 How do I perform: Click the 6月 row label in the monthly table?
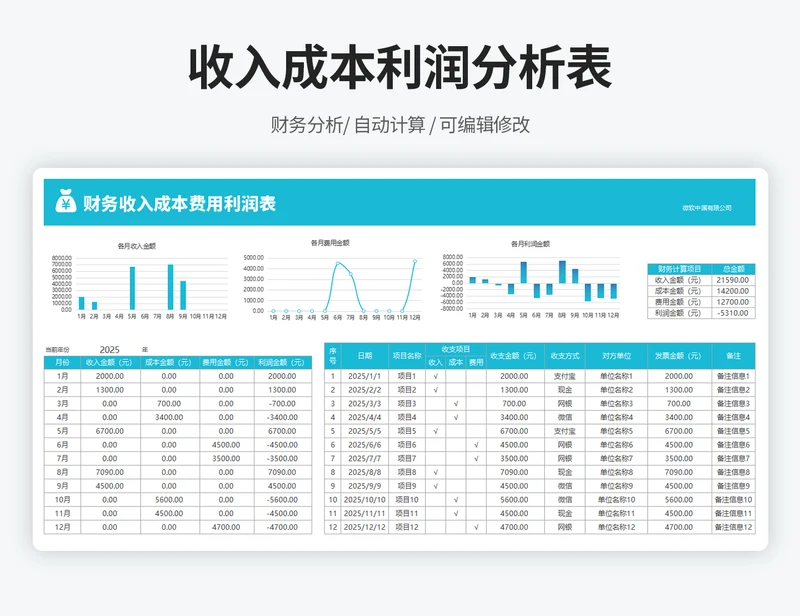(x=62, y=445)
